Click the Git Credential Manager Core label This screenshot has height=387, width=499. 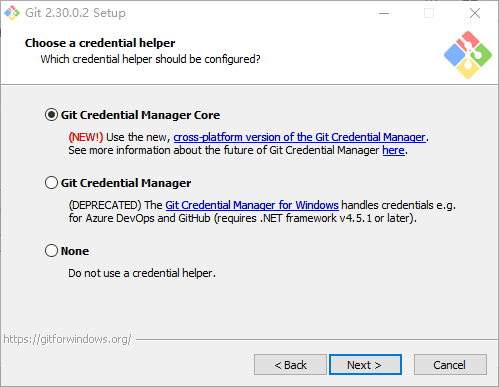140,115
